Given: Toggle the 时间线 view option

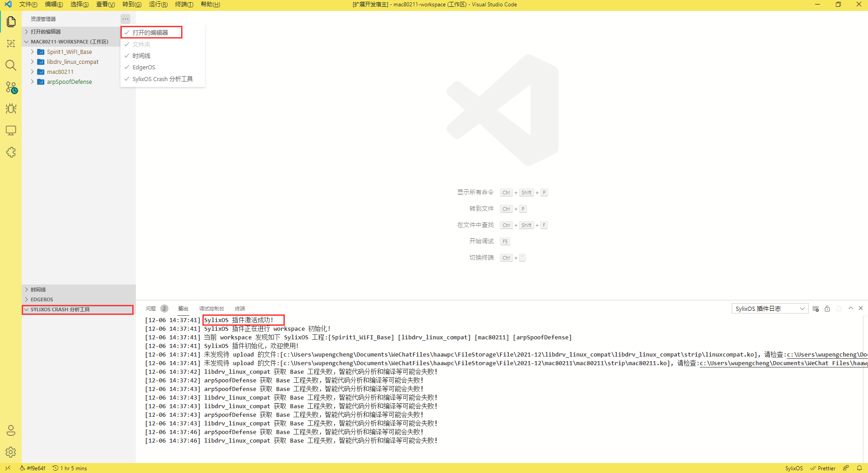Looking at the screenshot, I should tap(163, 56).
